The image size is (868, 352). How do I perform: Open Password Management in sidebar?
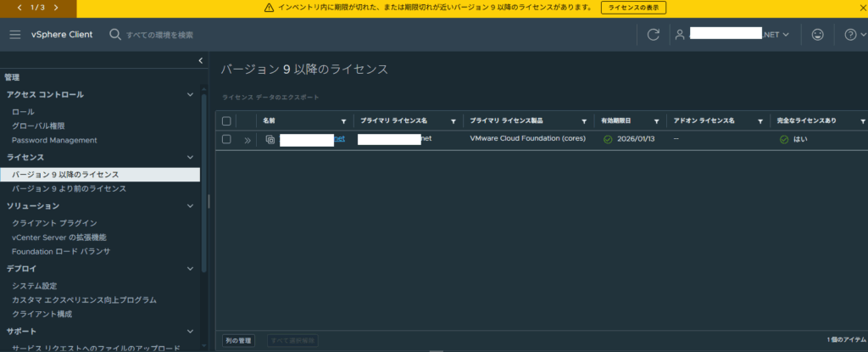[54, 140]
